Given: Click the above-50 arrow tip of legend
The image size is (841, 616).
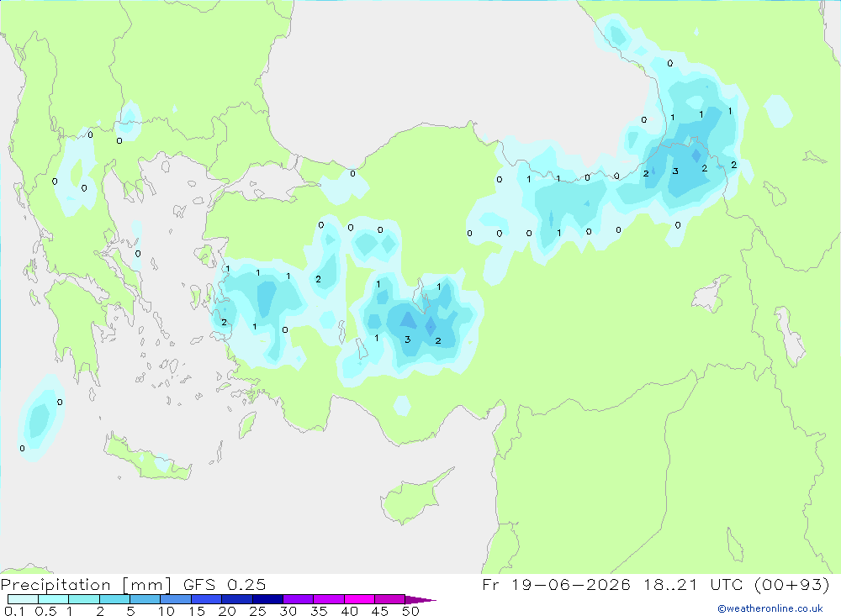Looking at the screenshot, I should pos(420,600).
